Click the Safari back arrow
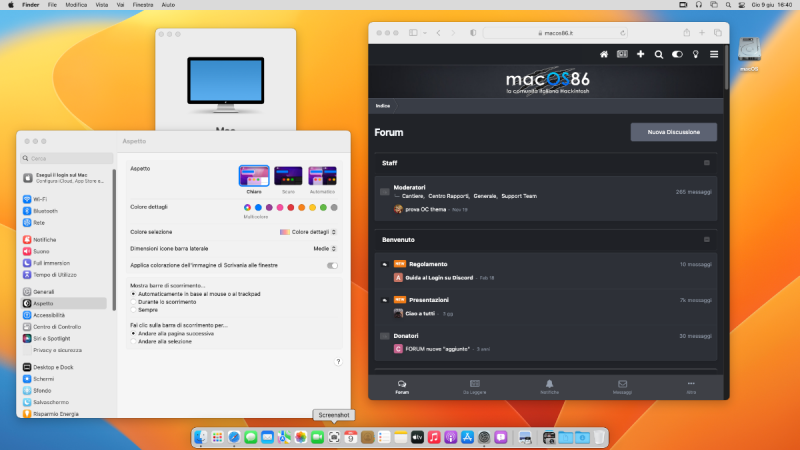800x450 pixels. pyautogui.click(x=438, y=33)
